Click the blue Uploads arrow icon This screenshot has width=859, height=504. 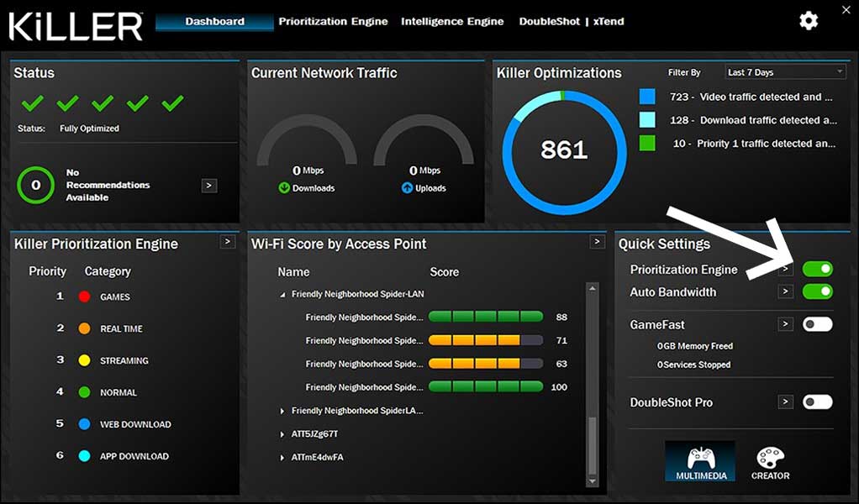[x=407, y=188]
